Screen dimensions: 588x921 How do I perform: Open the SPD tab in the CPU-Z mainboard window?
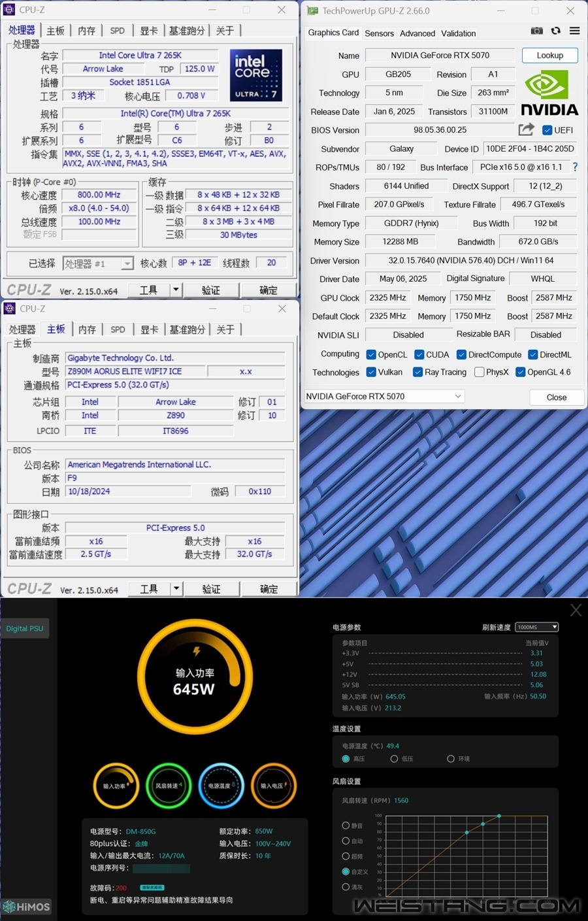coord(118,329)
